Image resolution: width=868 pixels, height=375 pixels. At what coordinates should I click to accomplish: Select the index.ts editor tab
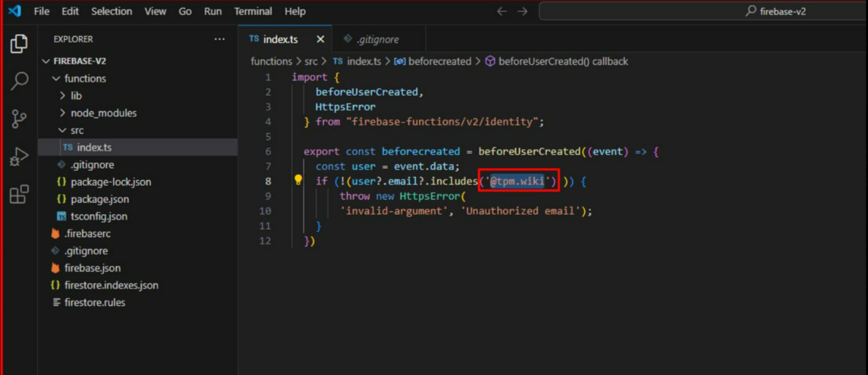(285, 39)
